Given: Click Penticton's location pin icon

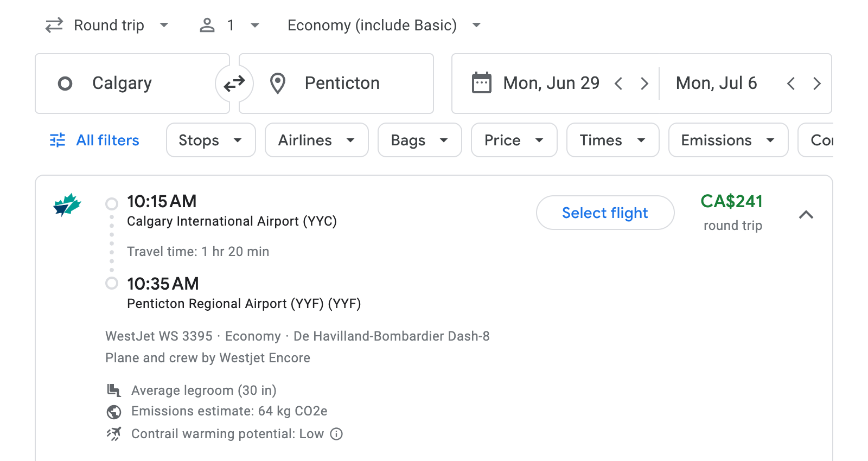Looking at the screenshot, I should 278,83.
